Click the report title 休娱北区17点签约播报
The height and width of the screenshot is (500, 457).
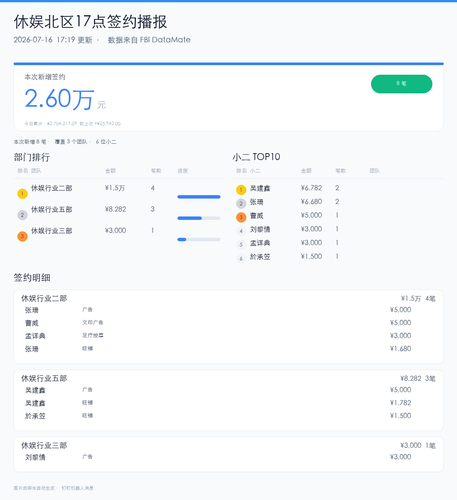click(x=90, y=22)
